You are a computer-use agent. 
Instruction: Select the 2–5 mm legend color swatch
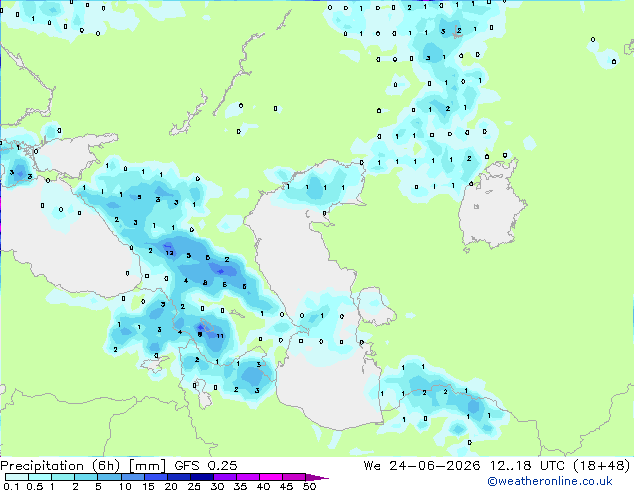86,477
